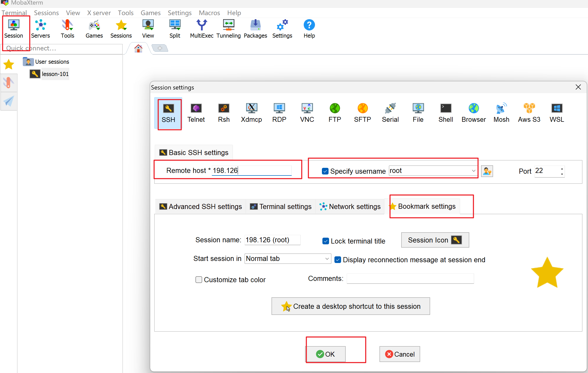Click the Packages toolbar icon
The height and width of the screenshot is (373, 588).
coord(255,28)
